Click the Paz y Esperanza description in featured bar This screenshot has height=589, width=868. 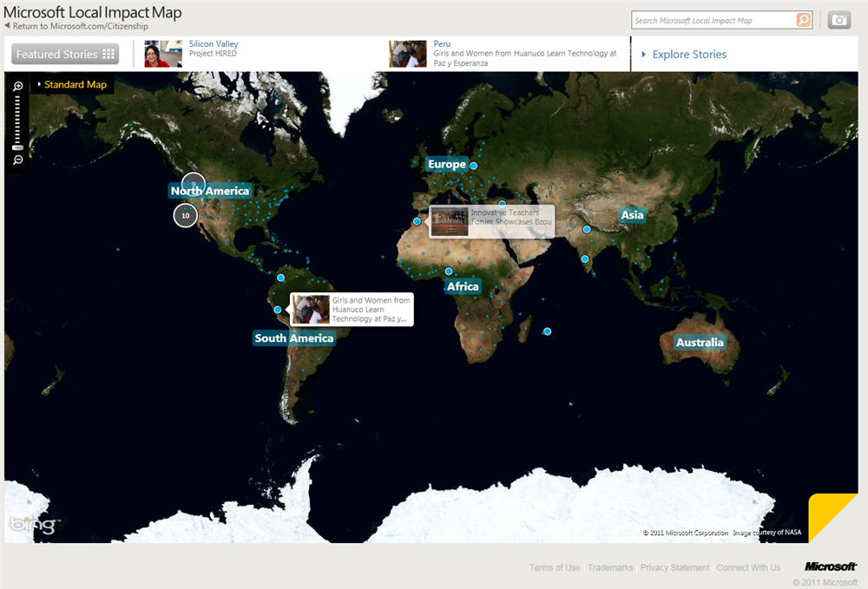click(525, 58)
